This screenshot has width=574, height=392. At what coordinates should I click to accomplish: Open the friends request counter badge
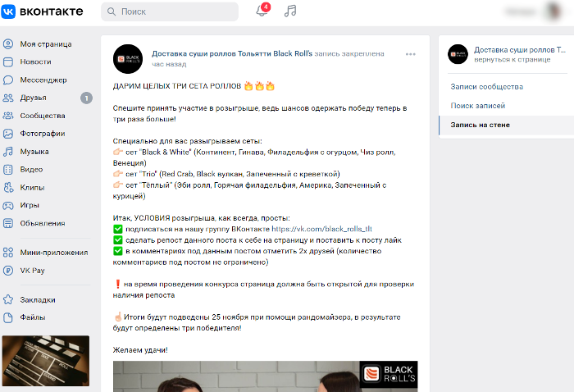click(x=86, y=98)
